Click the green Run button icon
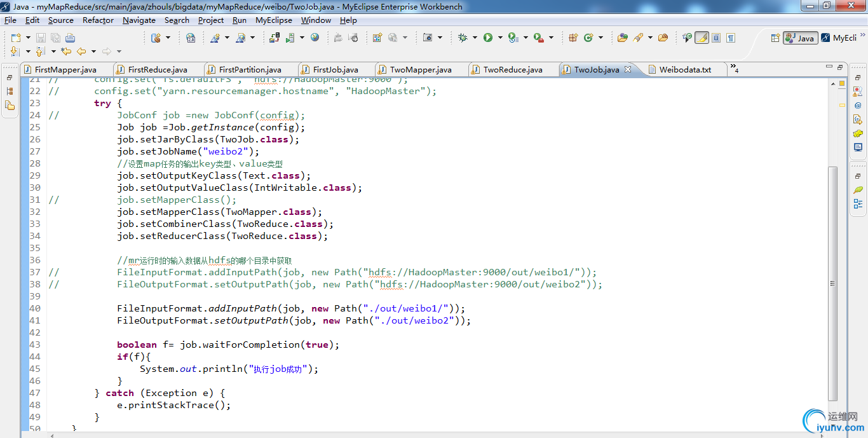Screen dimensions: 868x438 pos(488,38)
